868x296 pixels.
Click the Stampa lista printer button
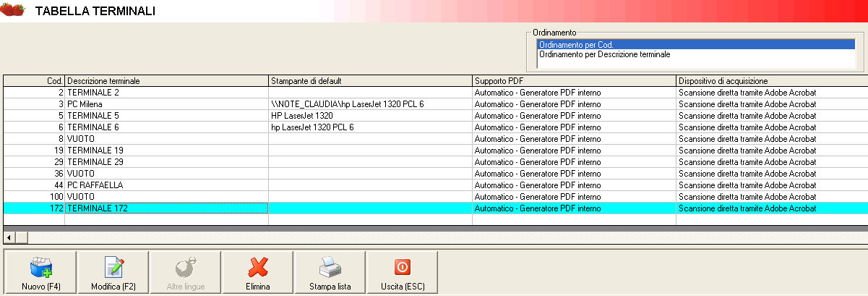pos(330,273)
